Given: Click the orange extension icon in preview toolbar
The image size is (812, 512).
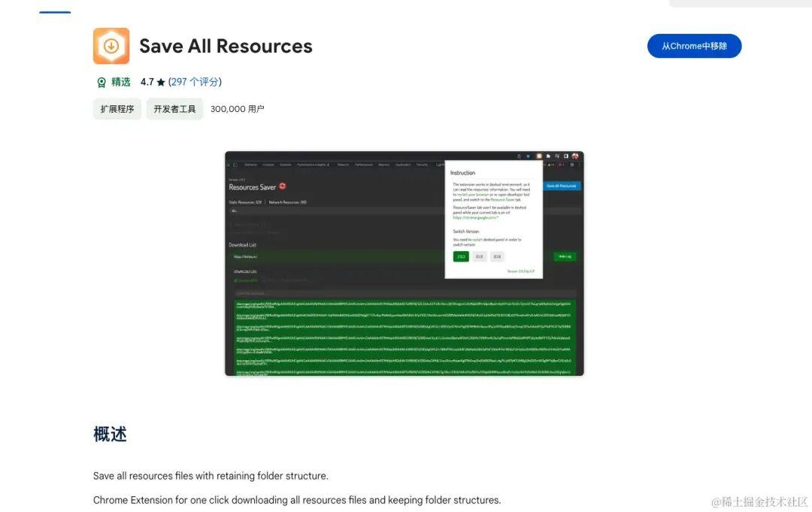Looking at the screenshot, I should coord(538,156).
